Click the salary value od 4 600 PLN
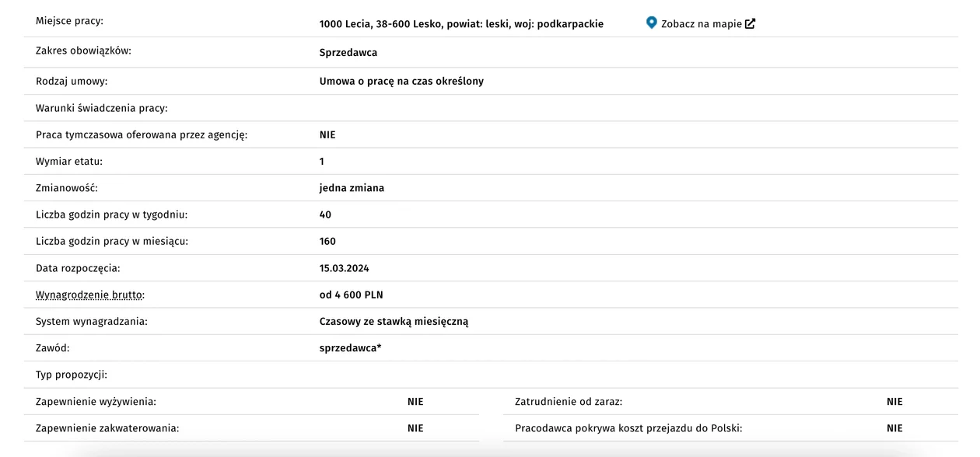Viewport: 980px width, 457px height. 352,295
